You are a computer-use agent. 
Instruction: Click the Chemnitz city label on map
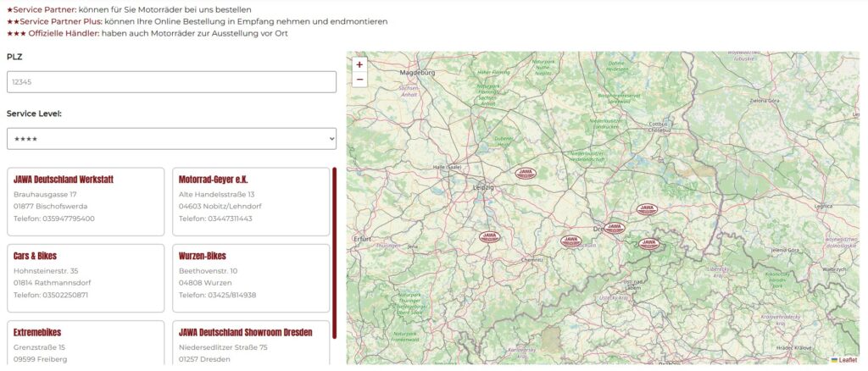click(x=532, y=260)
